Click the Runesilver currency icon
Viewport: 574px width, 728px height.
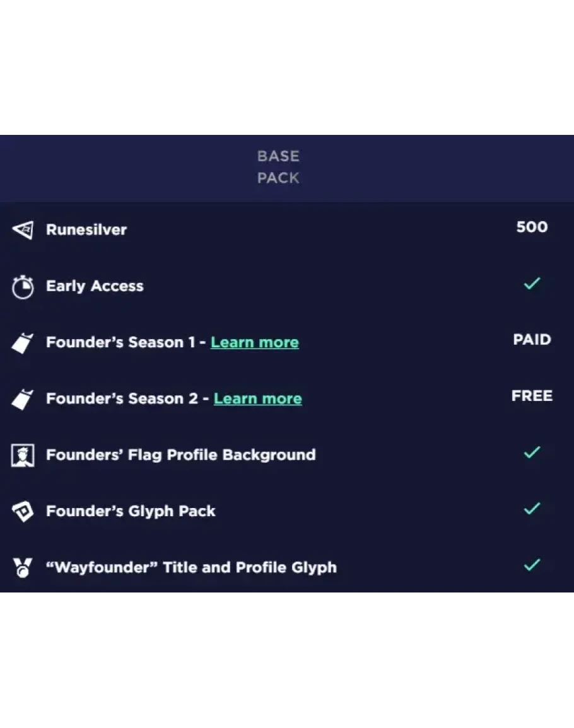pos(23,230)
